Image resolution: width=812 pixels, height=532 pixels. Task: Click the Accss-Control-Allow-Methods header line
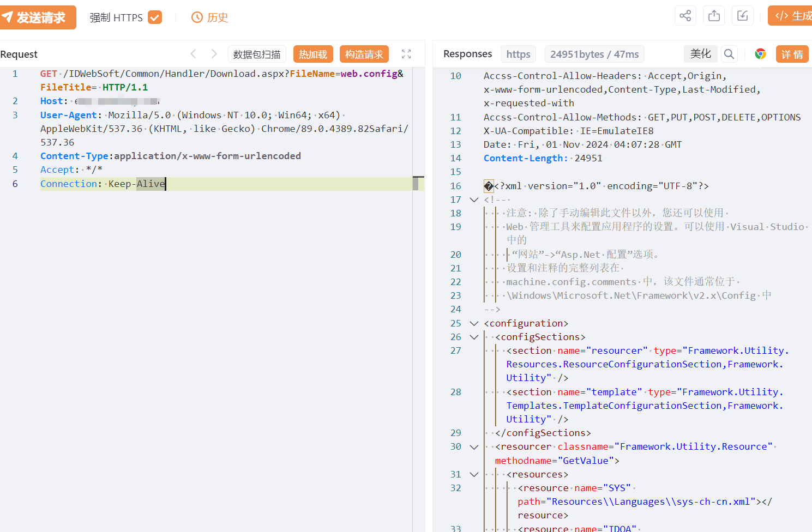pos(642,117)
